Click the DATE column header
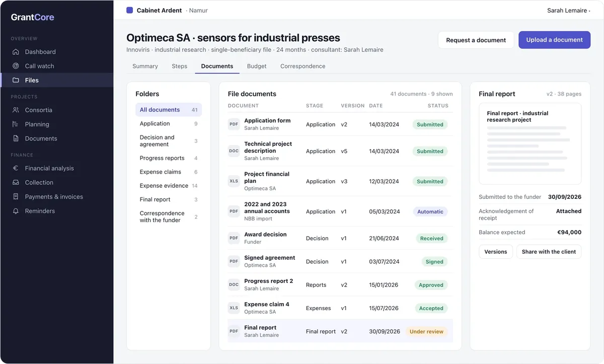This screenshot has height=364, width=604. (376, 106)
